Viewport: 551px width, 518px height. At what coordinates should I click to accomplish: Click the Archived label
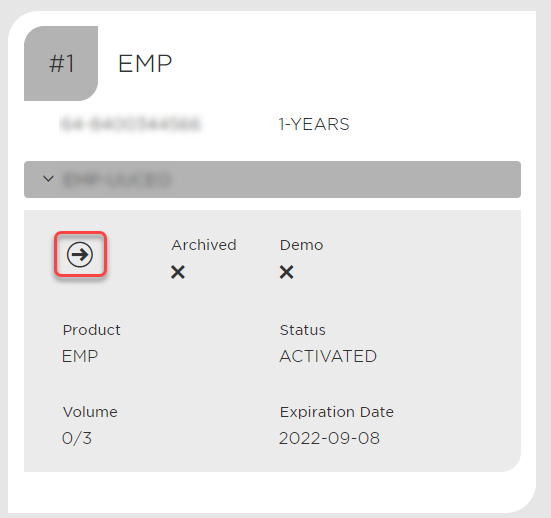click(x=204, y=245)
